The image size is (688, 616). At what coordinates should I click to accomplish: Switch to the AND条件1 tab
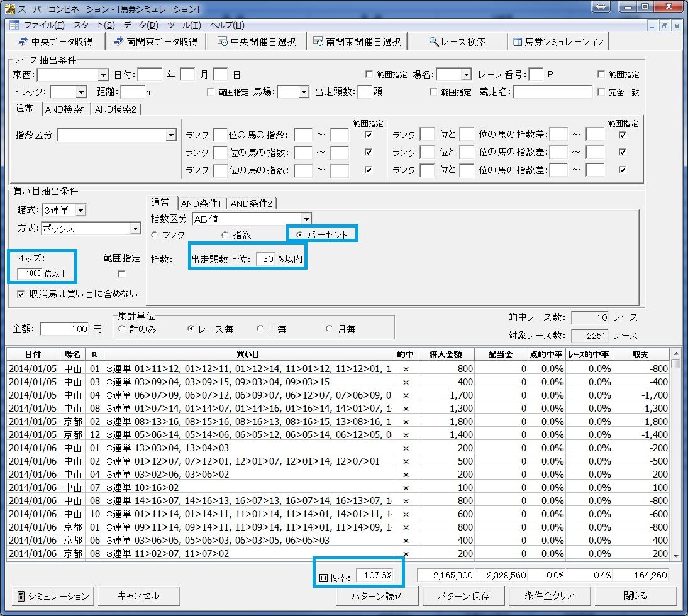tap(201, 204)
